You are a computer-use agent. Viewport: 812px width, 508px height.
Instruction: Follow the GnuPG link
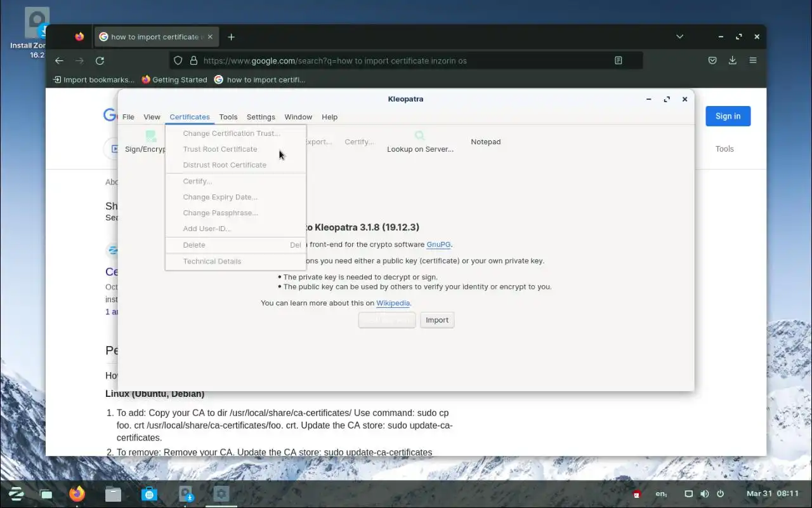click(438, 244)
